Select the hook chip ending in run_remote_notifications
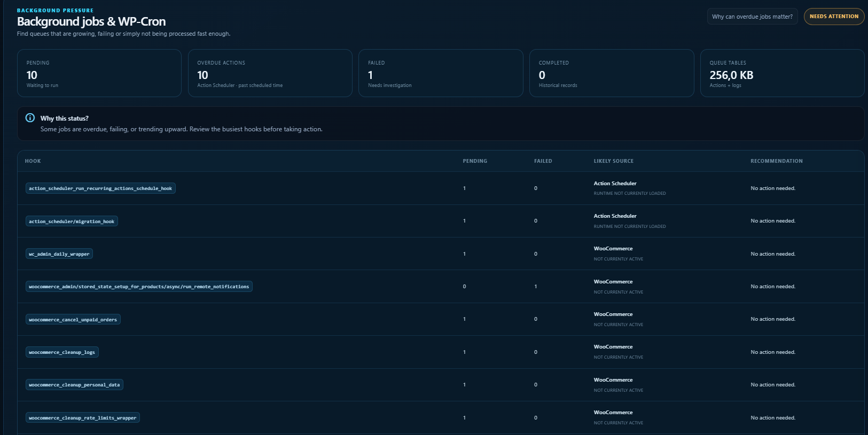868x435 pixels. [x=139, y=287]
